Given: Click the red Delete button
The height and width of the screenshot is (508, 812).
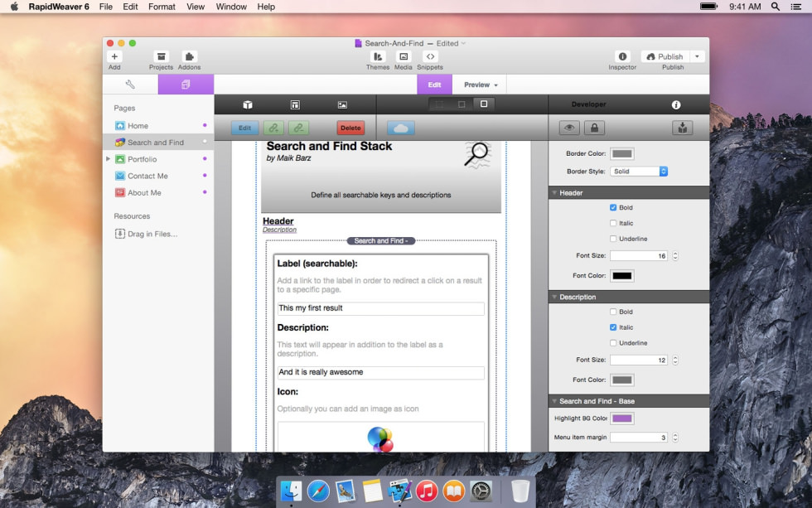Looking at the screenshot, I should tap(350, 128).
